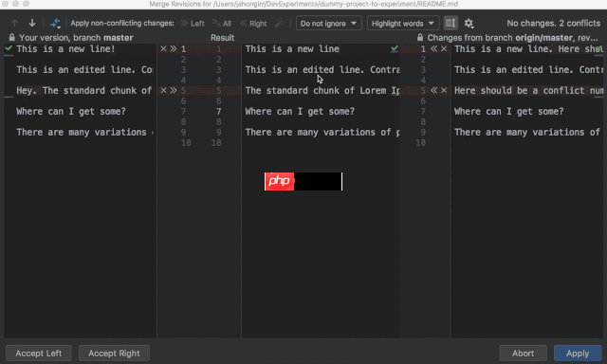The width and height of the screenshot is (607, 364).
Task: Accept left change on line 1
Action: click(x=174, y=48)
